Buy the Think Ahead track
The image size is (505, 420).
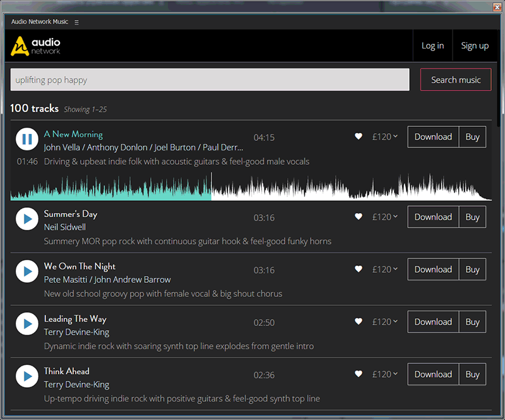click(x=472, y=375)
